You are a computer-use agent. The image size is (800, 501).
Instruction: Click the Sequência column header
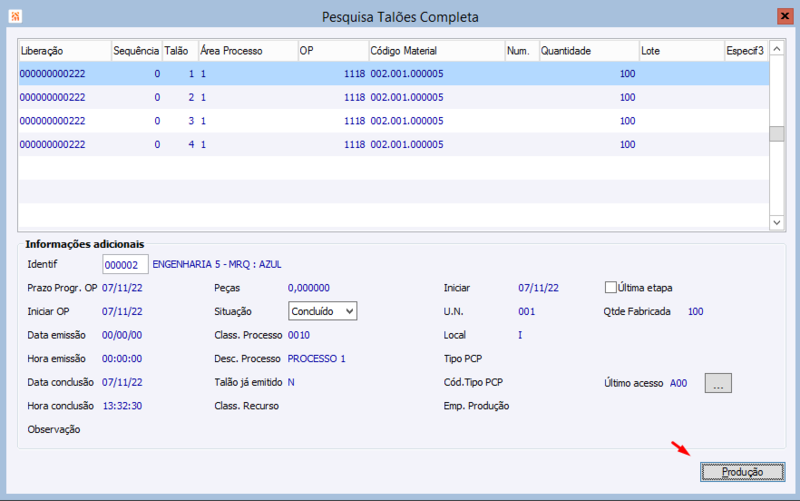[x=136, y=51]
